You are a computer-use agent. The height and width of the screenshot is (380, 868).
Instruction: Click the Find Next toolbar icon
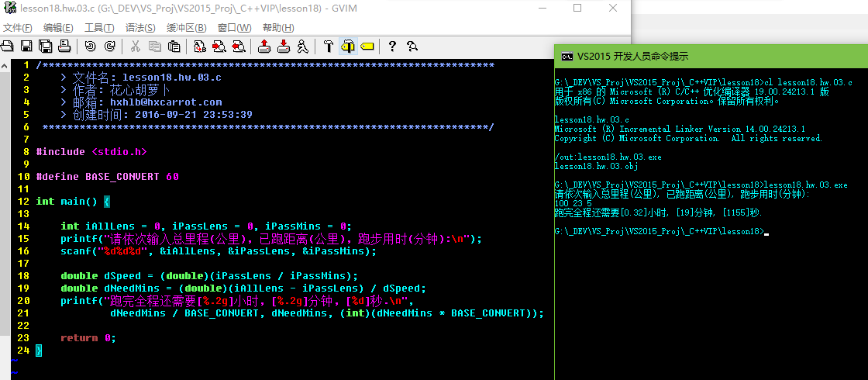click(219, 47)
